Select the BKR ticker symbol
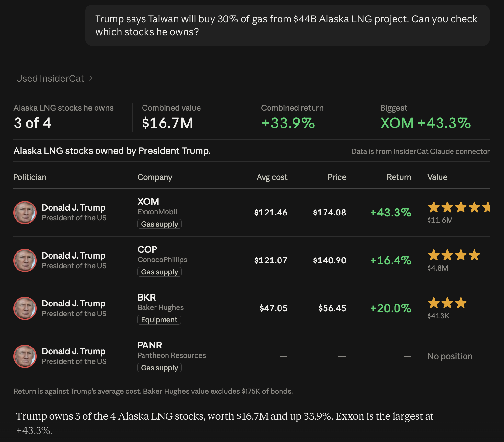Viewport: 504px width, 442px height. 147,297
